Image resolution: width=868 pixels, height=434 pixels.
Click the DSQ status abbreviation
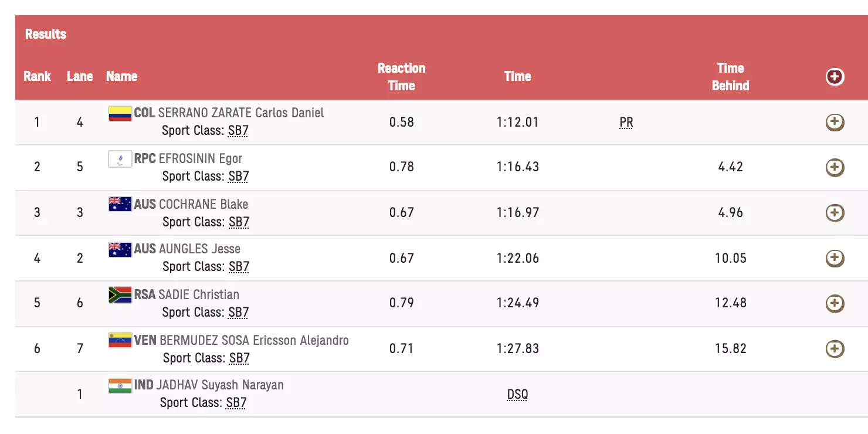(517, 395)
